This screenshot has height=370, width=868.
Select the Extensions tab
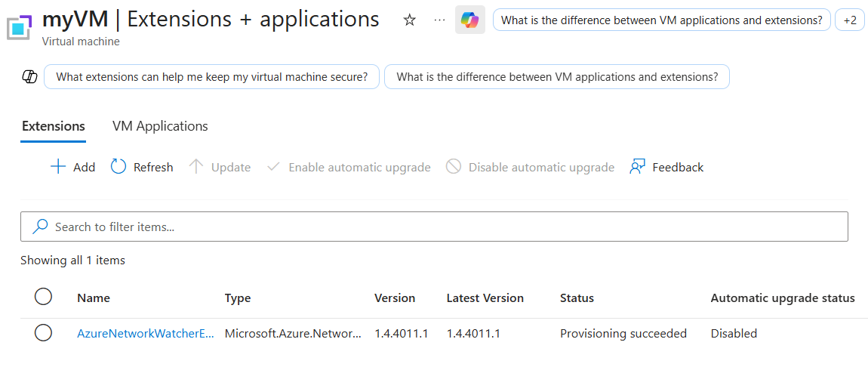pyautogui.click(x=53, y=126)
